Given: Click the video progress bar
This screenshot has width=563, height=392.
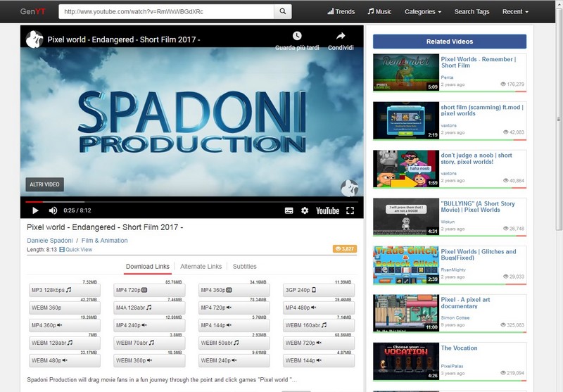Looking at the screenshot, I should coord(191,201).
